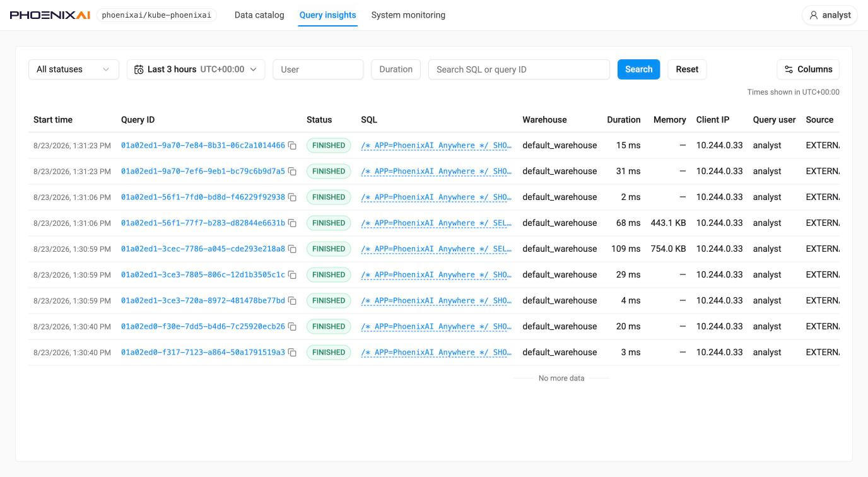Image resolution: width=868 pixels, height=477 pixels.
Task: Open query 01a02ed1-3ce3-720a-8972-481478be77bd
Action: (x=202, y=301)
